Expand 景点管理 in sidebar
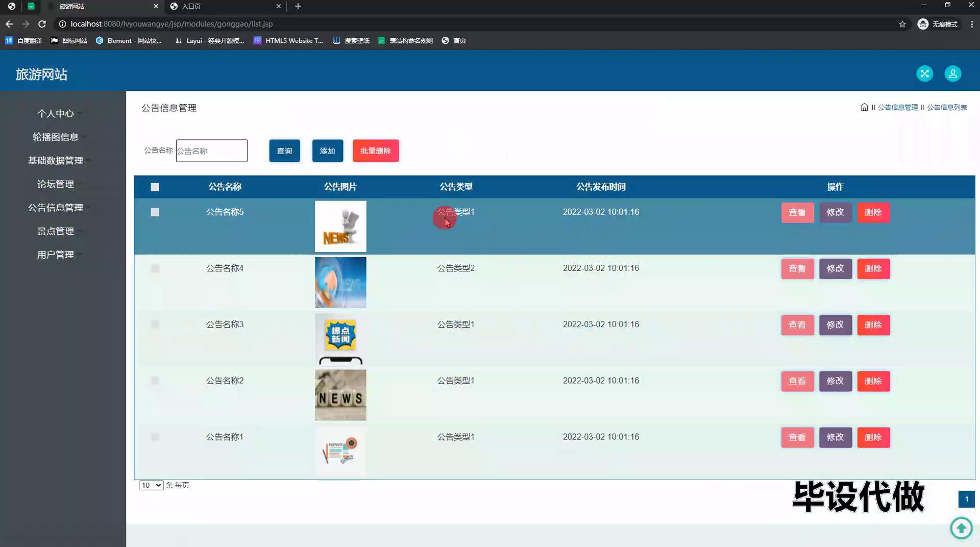The width and height of the screenshot is (980, 547). (56, 231)
